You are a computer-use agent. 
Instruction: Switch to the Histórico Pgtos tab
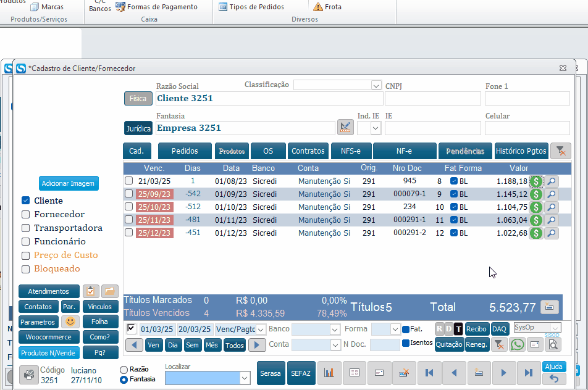pyautogui.click(x=521, y=151)
